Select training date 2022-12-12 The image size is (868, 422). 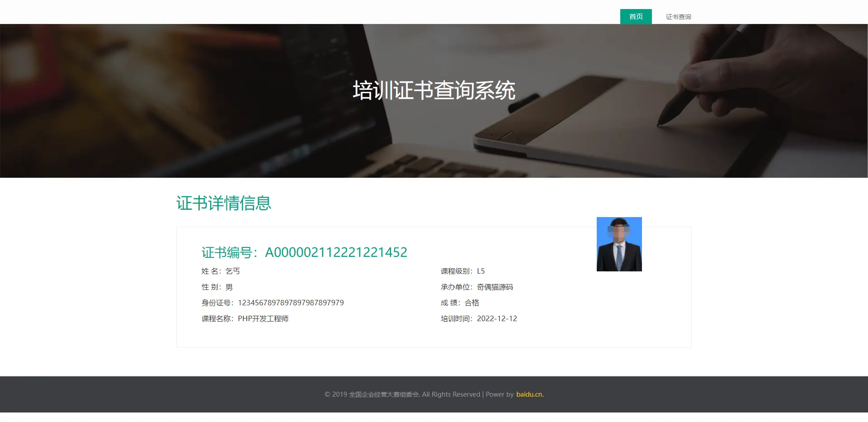pos(497,318)
